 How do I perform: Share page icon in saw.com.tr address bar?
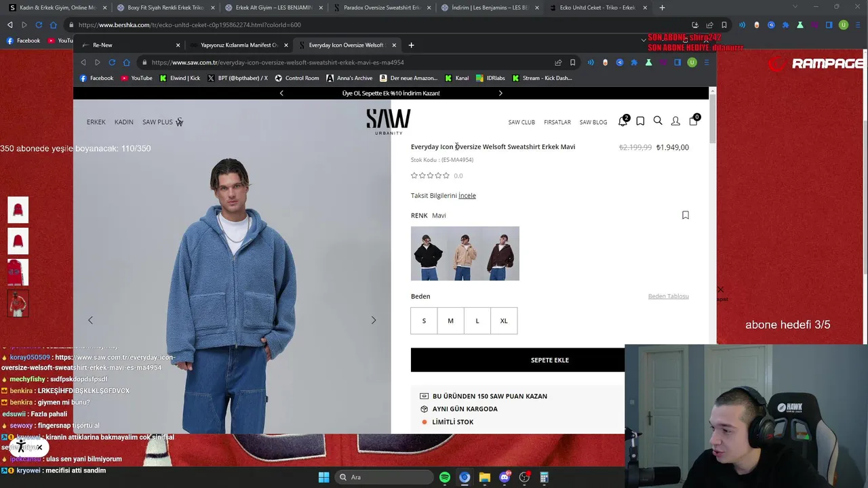[x=558, y=62]
